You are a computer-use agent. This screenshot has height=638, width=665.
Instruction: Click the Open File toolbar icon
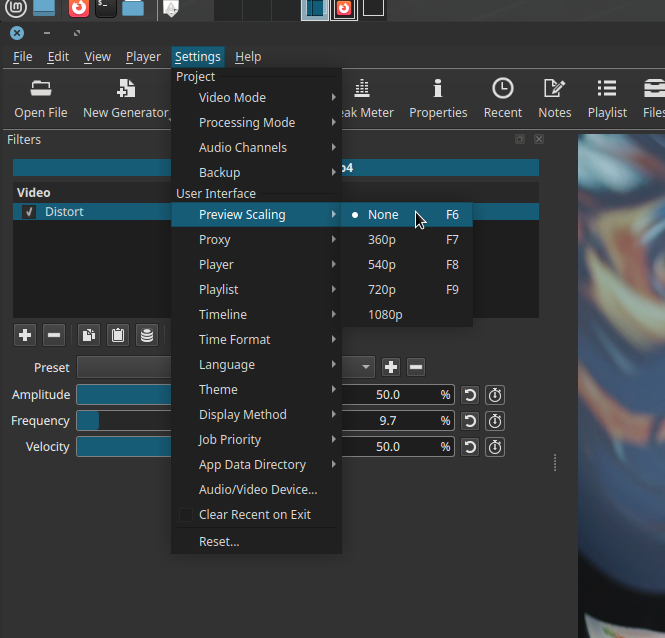[x=41, y=98]
